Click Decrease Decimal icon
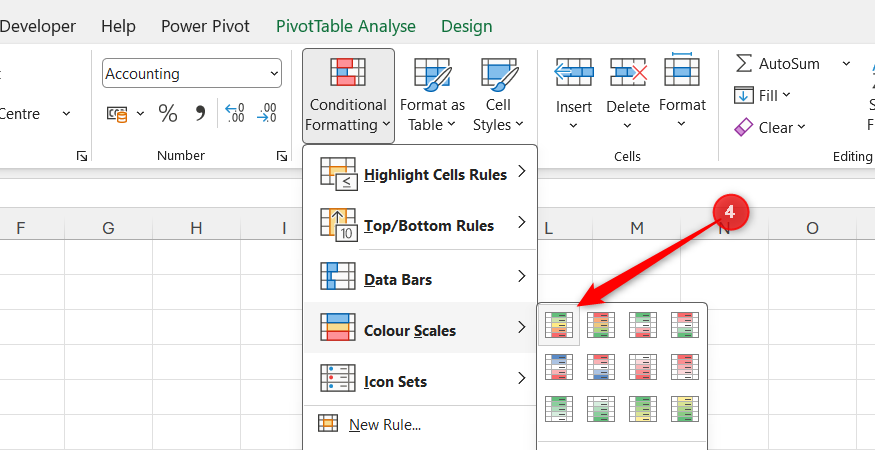Image resolution: width=875 pixels, height=450 pixels. click(x=267, y=113)
